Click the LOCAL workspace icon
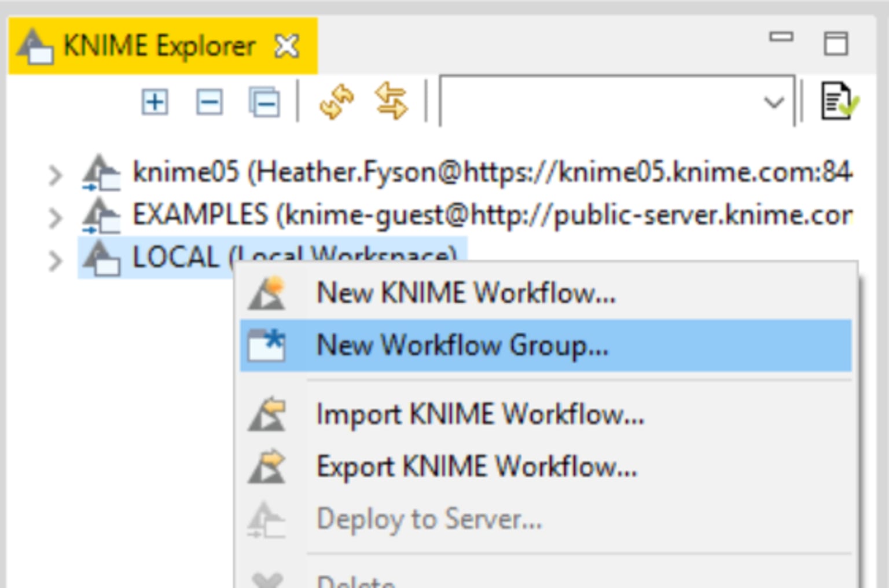The image size is (889, 588). click(x=101, y=258)
